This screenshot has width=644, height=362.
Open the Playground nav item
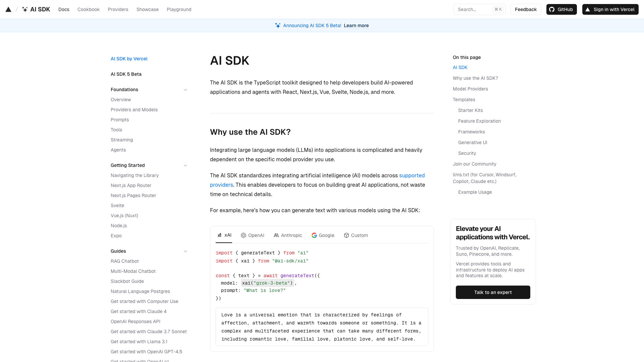179,9
